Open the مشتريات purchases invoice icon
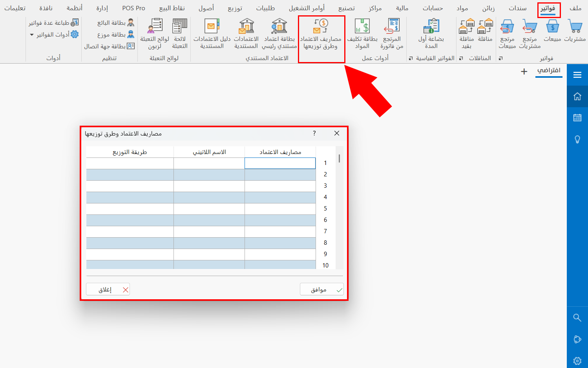588x368 pixels. click(575, 31)
